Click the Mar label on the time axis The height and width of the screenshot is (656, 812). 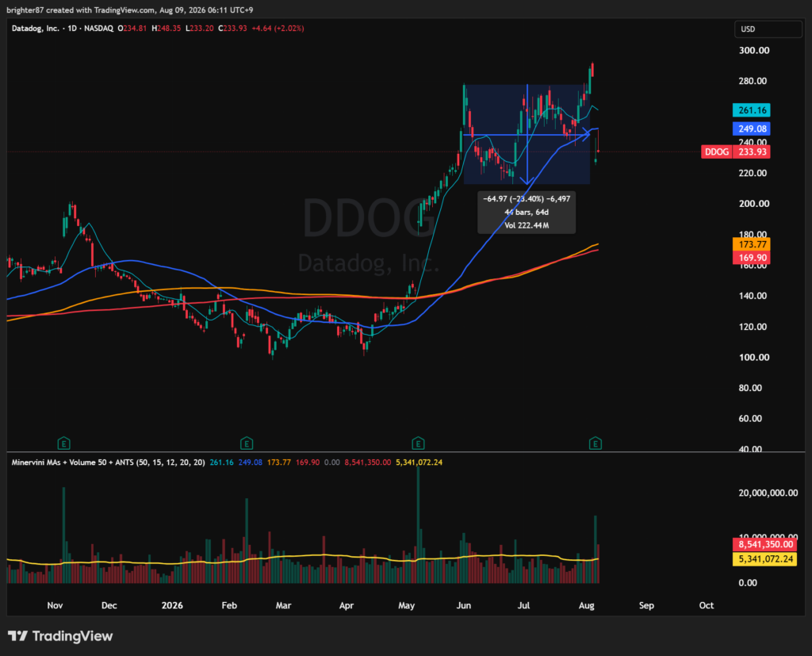pyautogui.click(x=283, y=605)
